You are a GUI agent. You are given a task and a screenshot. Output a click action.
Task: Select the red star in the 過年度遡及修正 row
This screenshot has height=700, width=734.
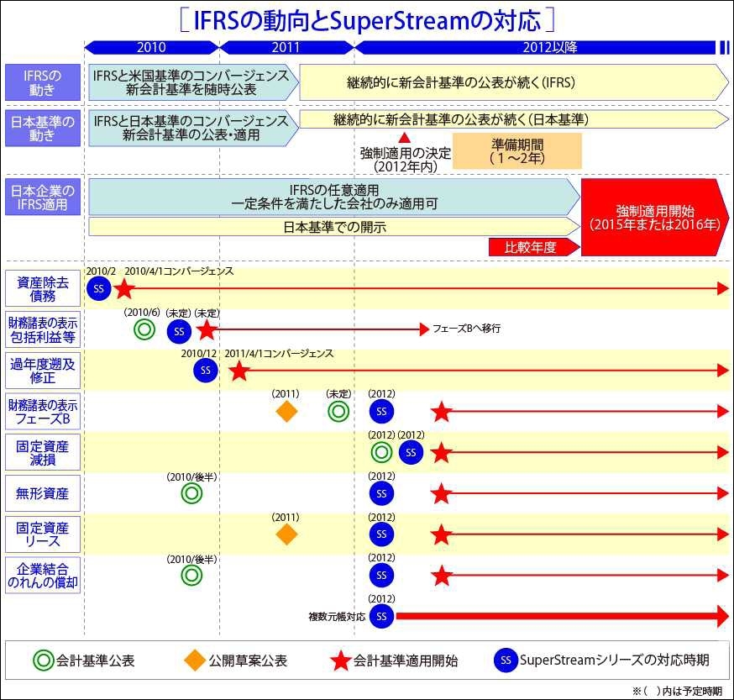point(239,371)
